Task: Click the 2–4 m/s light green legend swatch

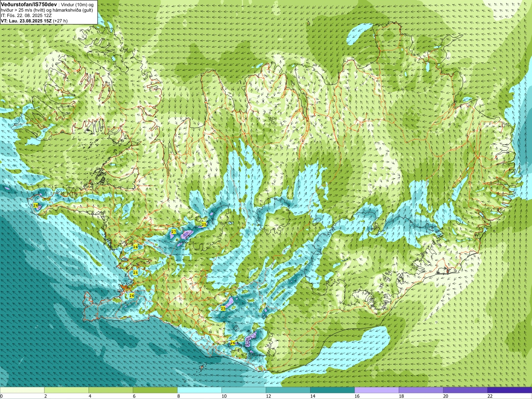Action: pos(66,390)
